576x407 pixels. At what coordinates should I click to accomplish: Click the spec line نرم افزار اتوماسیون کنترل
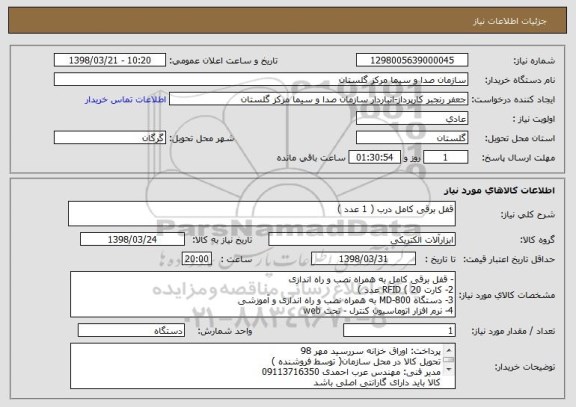pos(378,311)
